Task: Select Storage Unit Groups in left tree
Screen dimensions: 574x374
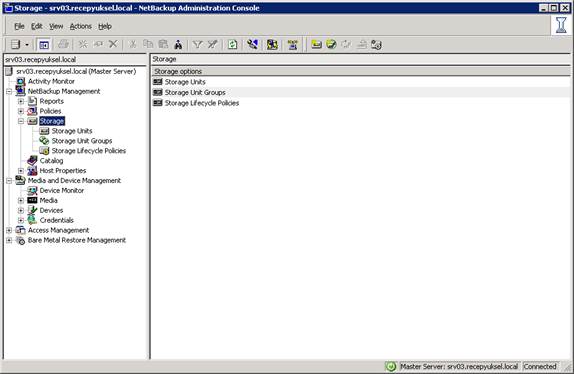Action: coord(82,141)
